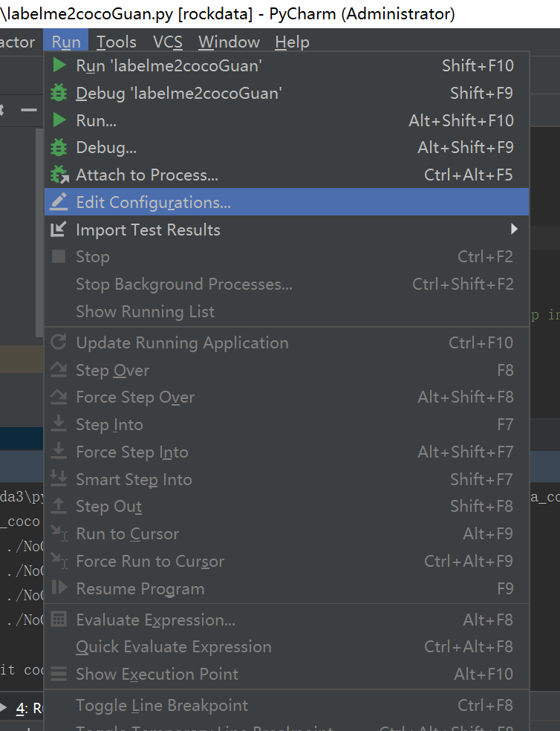Image resolution: width=560 pixels, height=731 pixels.
Task: Click the Edit Configurations pencil icon
Action: pos(59,202)
